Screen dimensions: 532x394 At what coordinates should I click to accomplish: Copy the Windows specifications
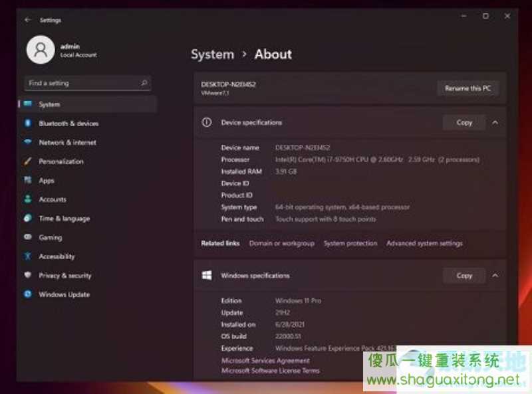click(x=464, y=275)
